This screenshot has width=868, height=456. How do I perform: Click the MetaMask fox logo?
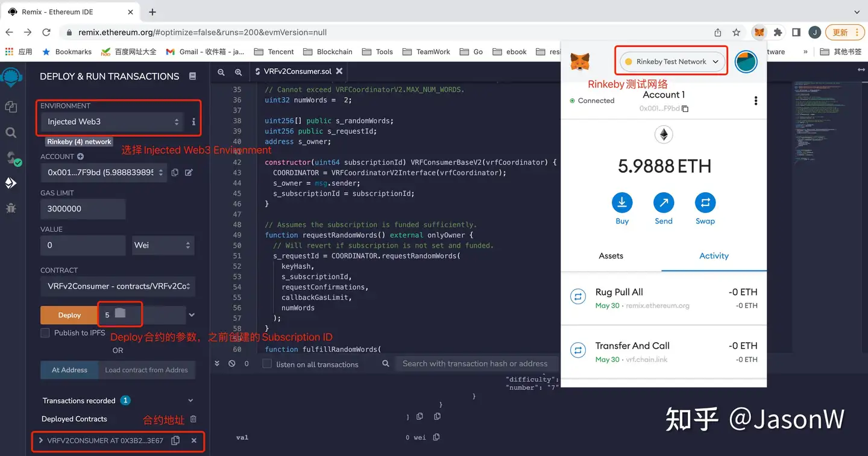pyautogui.click(x=580, y=61)
